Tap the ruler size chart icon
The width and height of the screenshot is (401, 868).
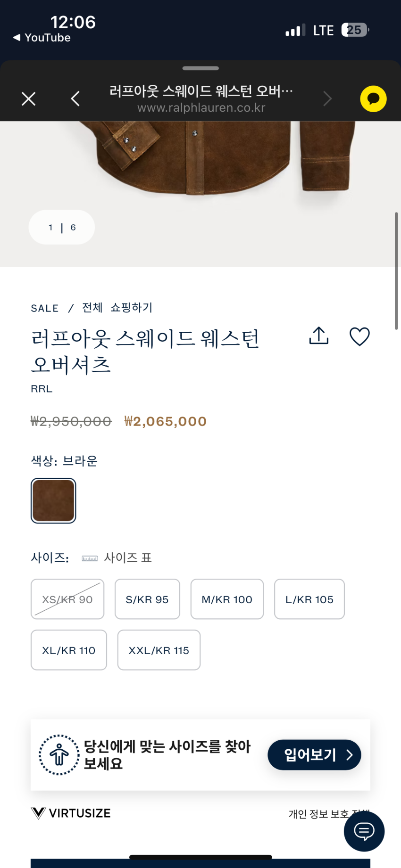(x=90, y=558)
